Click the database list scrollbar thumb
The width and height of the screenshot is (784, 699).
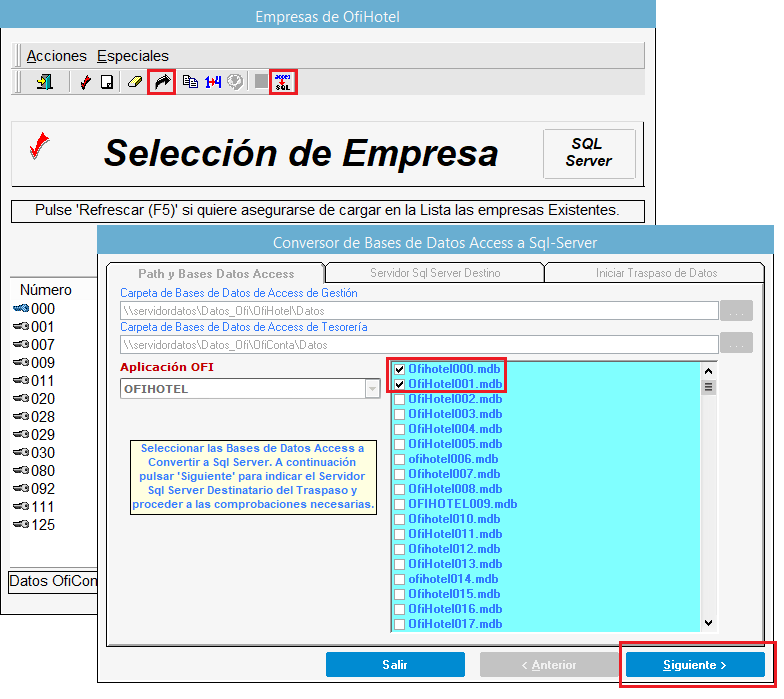coord(708,387)
